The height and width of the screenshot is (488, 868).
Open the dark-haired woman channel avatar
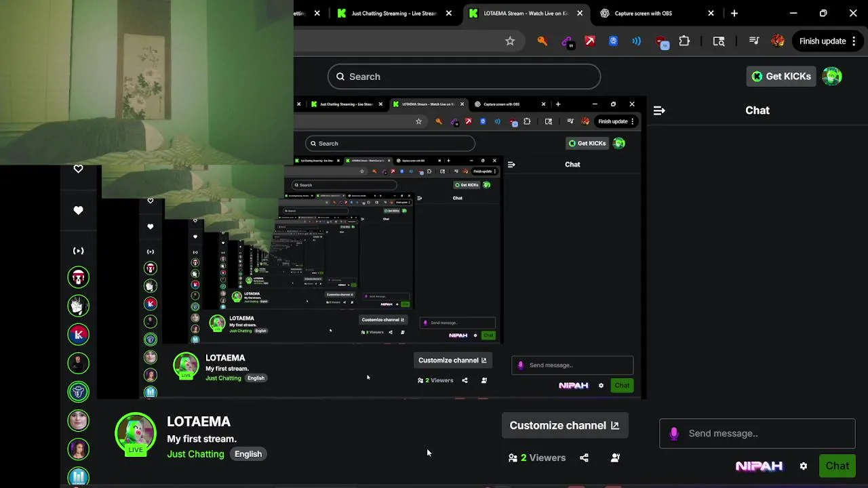coord(78,449)
